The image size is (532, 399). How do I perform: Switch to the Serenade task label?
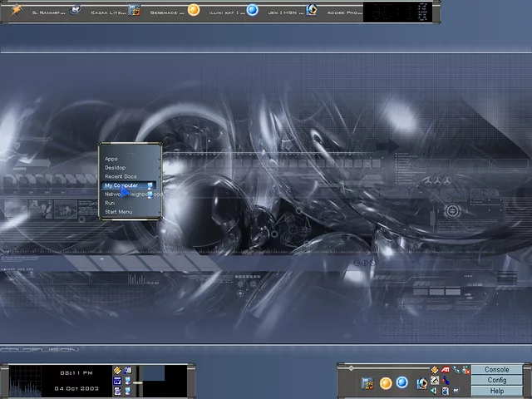(167, 13)
